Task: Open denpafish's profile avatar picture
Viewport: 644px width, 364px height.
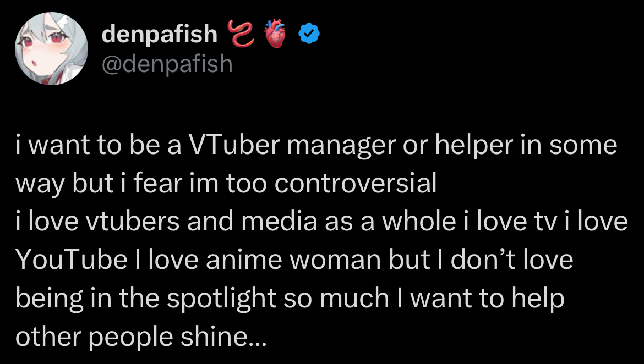Action: 51,48
